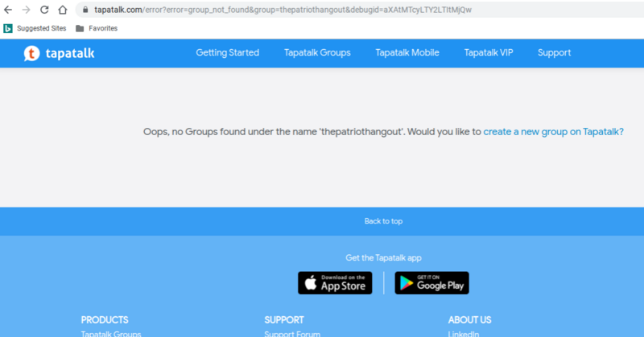Screen dimensions: 644x337
Task: Open the Favorites bookmarks folder
Action: (97, 28)
